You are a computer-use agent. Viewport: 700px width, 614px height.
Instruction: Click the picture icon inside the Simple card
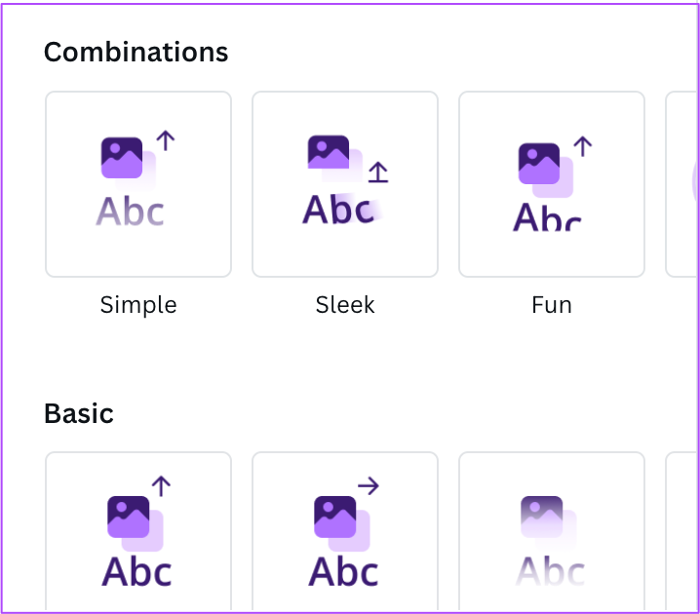pos(122,158)
